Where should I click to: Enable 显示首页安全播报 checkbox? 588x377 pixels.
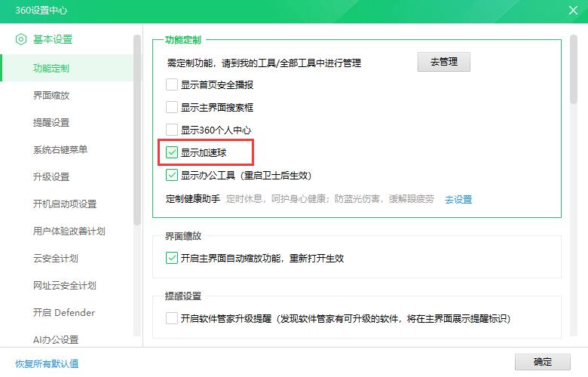[172, 84]
